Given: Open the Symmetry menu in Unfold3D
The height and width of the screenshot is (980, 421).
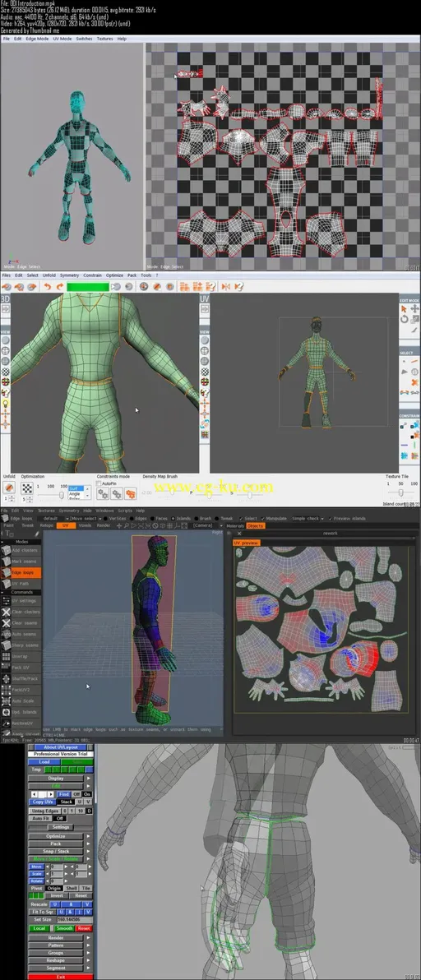Looking at the screenshot, I should tap(69, 275).
